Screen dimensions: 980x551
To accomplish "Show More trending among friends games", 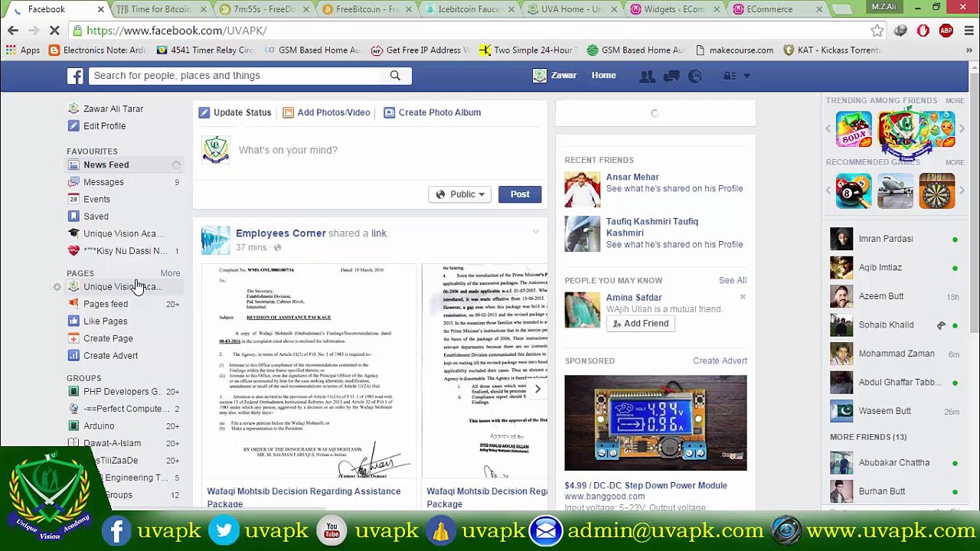I will [955, 100].
